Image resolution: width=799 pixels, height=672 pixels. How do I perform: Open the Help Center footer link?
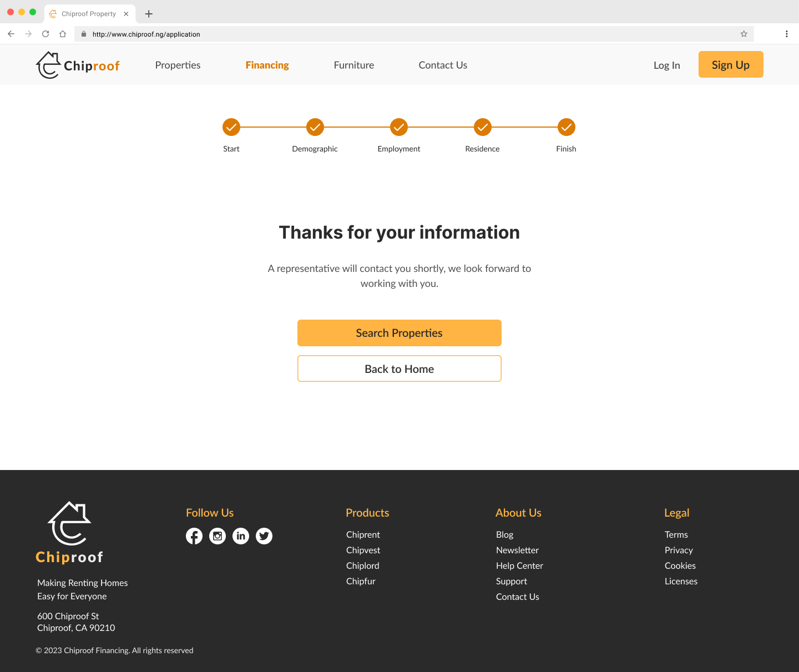519,565
